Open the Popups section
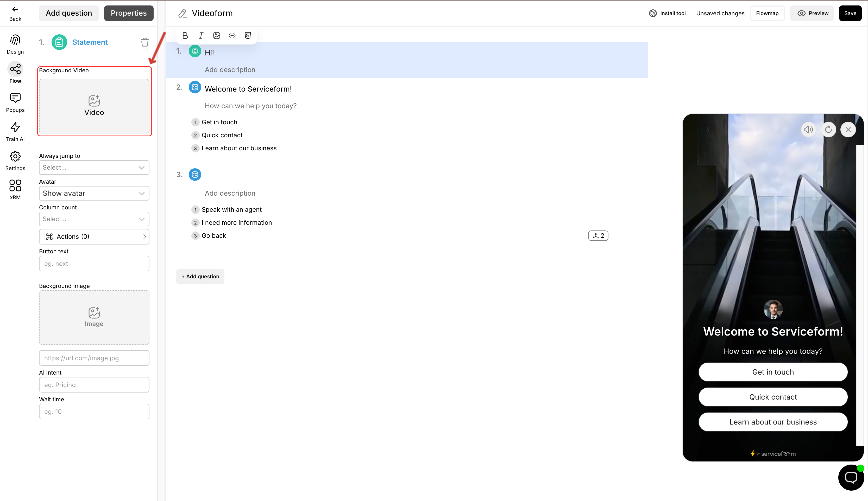The image size is (868, 501). tap(15, 102)
